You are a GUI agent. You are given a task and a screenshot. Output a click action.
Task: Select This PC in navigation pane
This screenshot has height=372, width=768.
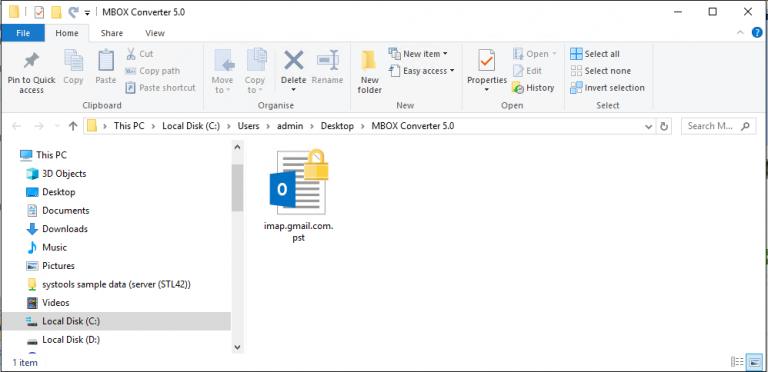tap(44, 155)
